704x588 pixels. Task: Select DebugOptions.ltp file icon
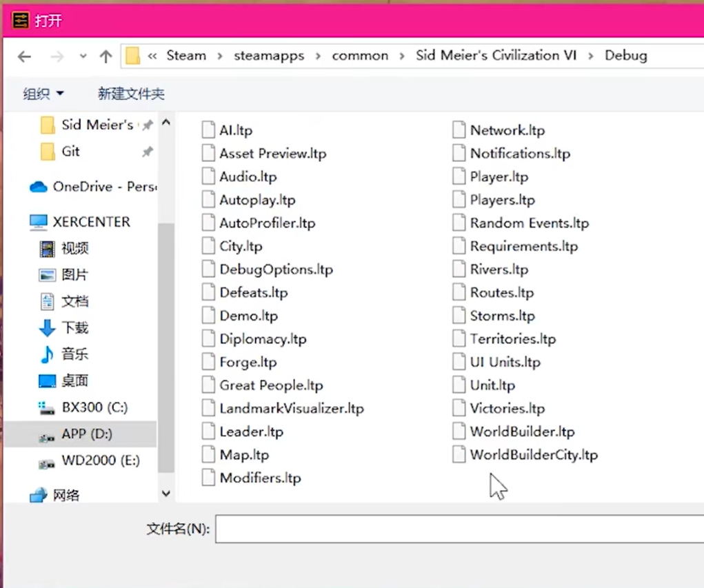click(208, 269)
